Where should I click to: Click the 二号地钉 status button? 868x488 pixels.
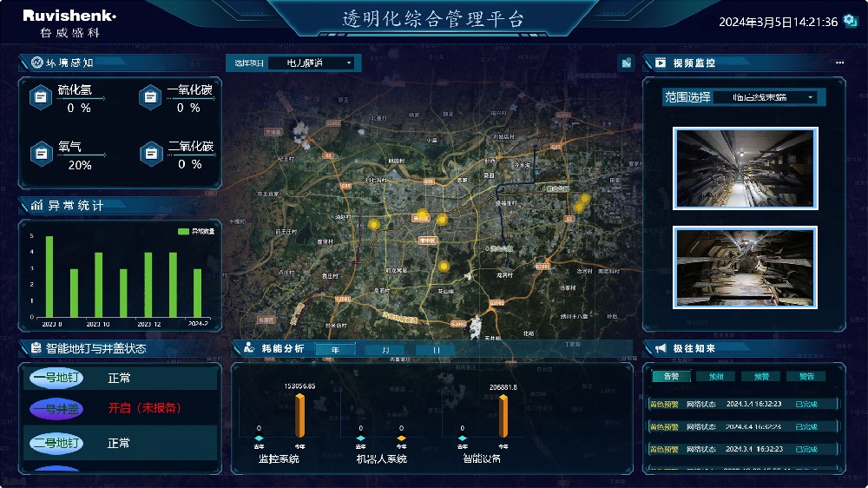pos(56,443)
